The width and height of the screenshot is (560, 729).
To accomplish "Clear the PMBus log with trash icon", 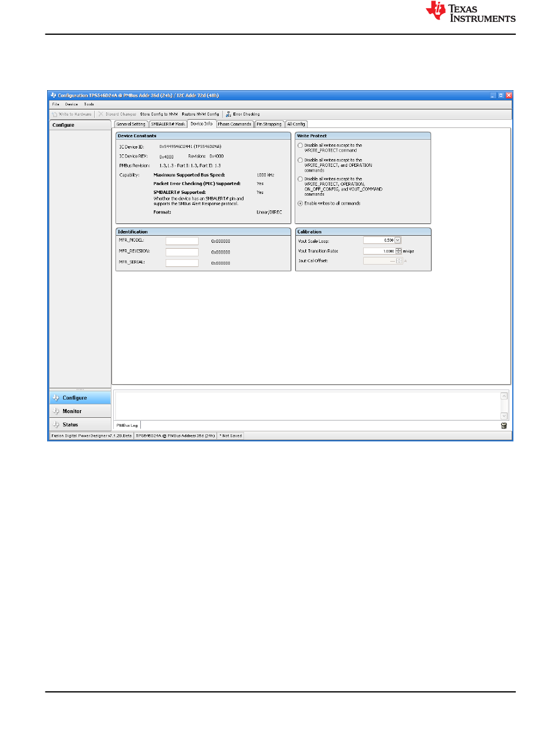I will coord(504,425).
